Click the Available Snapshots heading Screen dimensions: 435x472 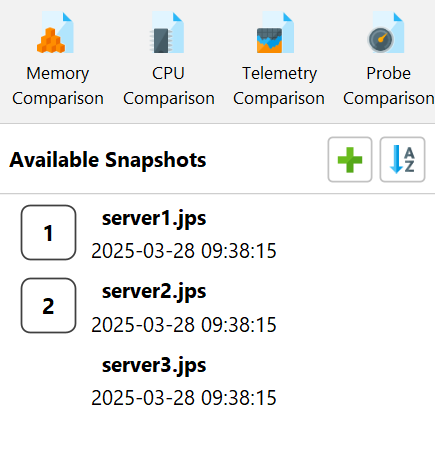tap(108, 160)
